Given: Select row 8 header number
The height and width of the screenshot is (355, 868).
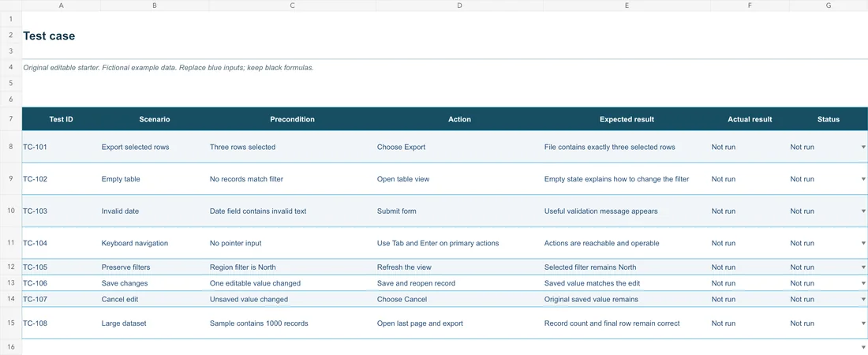Looking at the screenshot, I should [x=11, y=147].
